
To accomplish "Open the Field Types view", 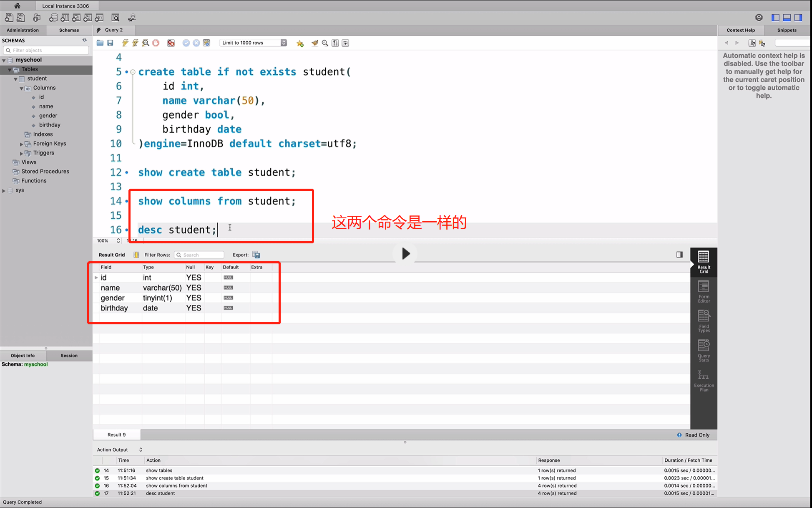I will 704,321.
